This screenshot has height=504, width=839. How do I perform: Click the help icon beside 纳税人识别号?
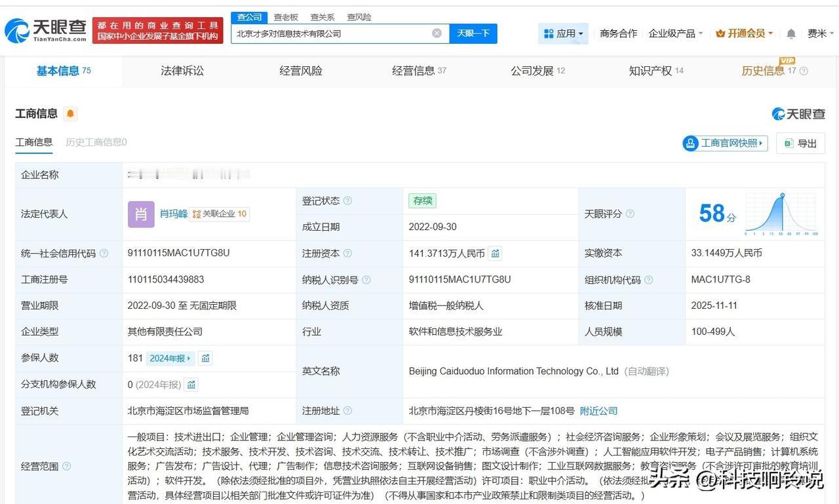pyautogui.click(x=366, y=280)
